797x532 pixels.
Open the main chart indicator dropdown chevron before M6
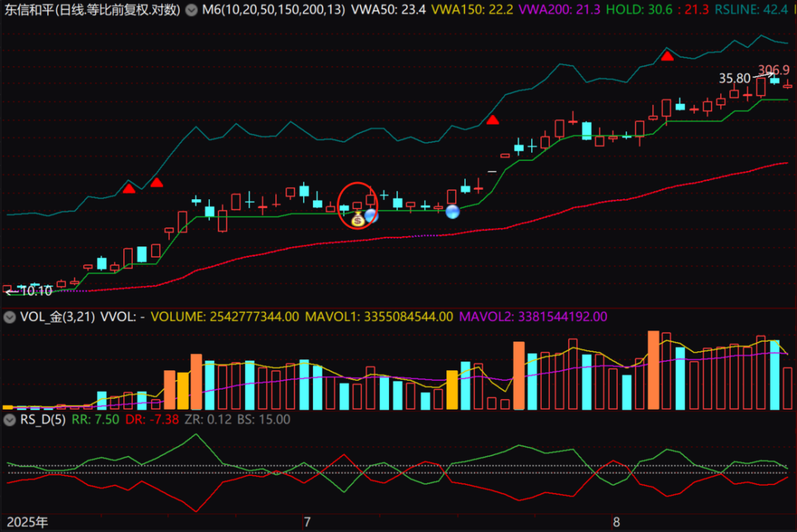pyautogui.click(x=191, y=10)
